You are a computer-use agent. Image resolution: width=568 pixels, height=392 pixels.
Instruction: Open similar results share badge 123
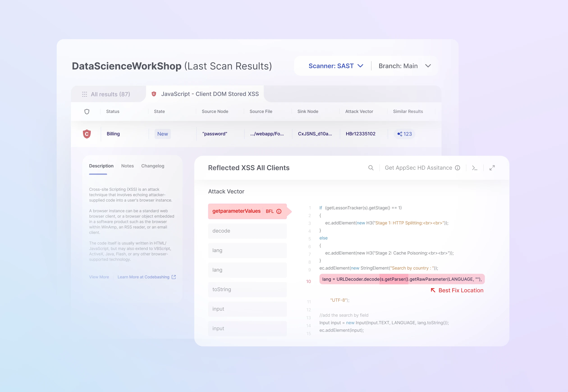[404, 134]
